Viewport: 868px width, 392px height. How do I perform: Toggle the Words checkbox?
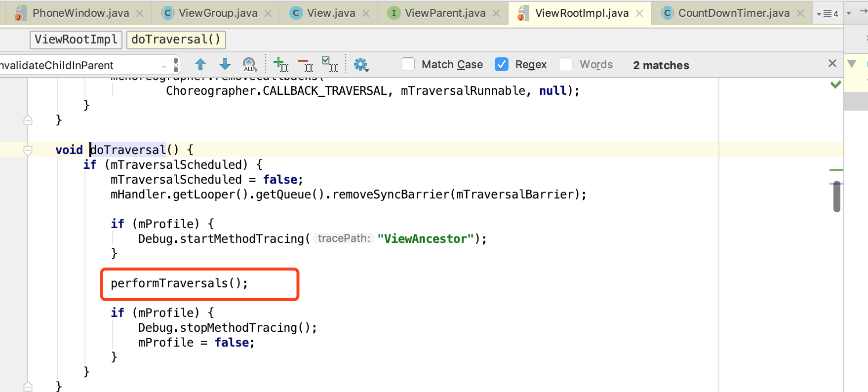(566, 64)
